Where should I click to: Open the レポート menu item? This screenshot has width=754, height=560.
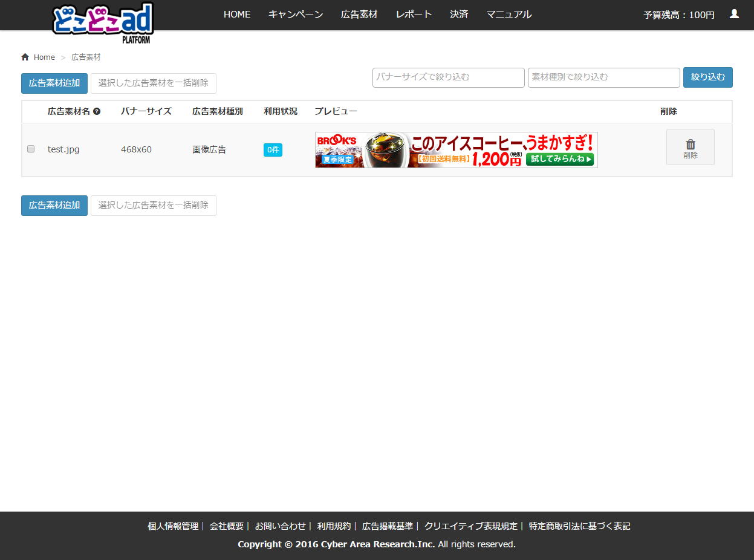coord(414,15)
